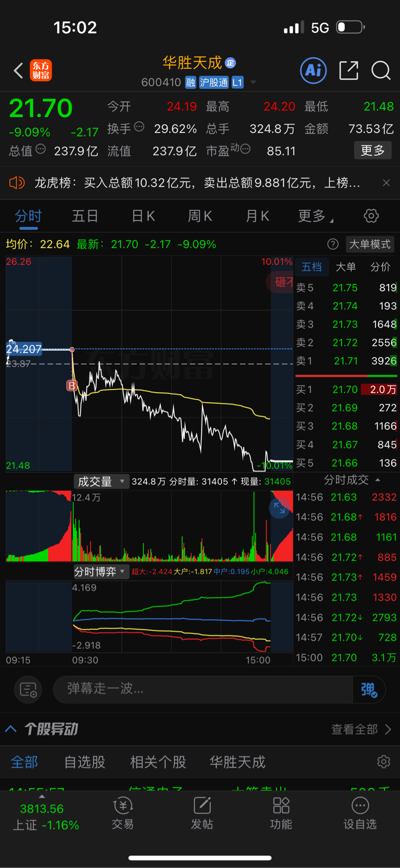The height and width of the screenshot is (868, 400).
Task: Open 个股异动 settings gear
Action: pyautogui.click(x=383, y=762)
